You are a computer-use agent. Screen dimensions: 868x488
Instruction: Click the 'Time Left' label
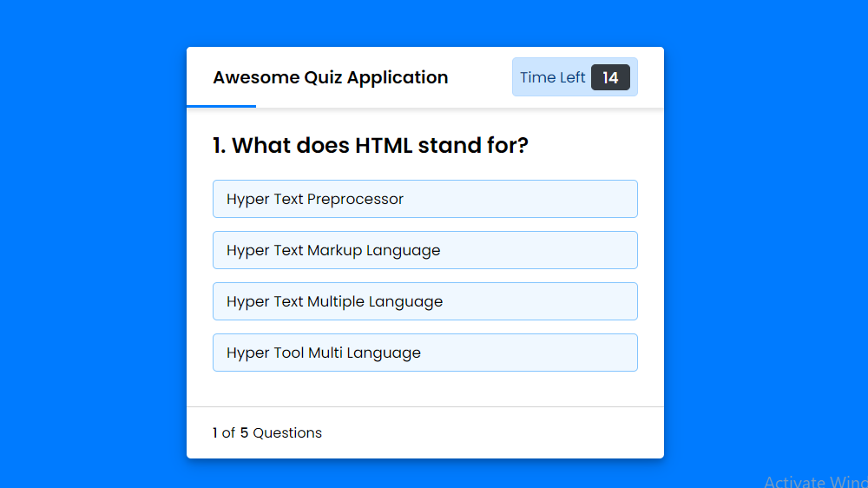[x=552, y=77]
